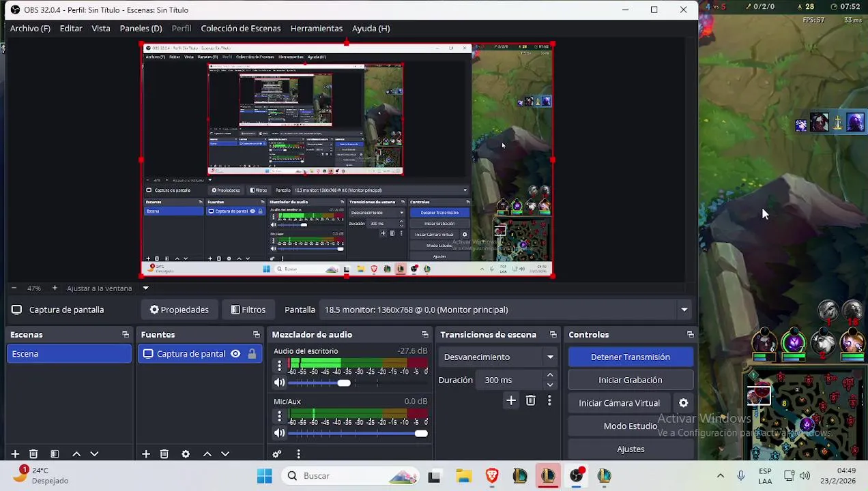Hide Captura de pantalla source eye
This screenshot has height=491, width=868.
click(235, 354)
